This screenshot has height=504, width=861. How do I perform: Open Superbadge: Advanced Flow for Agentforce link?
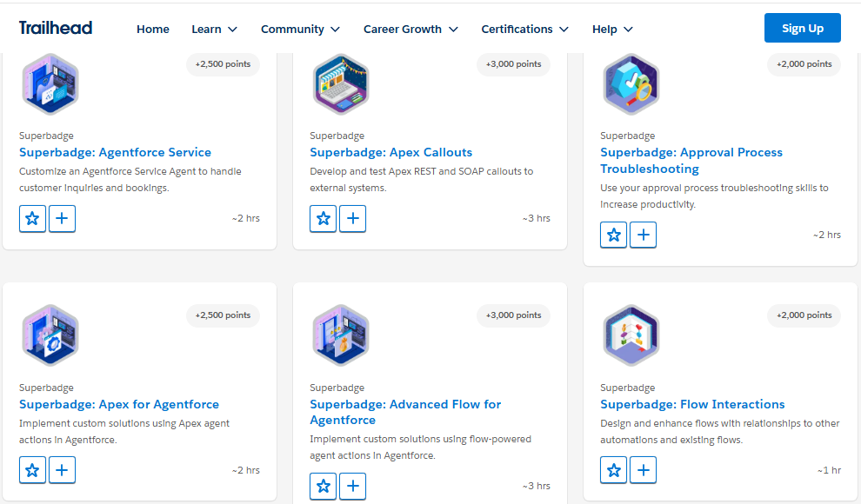tap(405, 412)
